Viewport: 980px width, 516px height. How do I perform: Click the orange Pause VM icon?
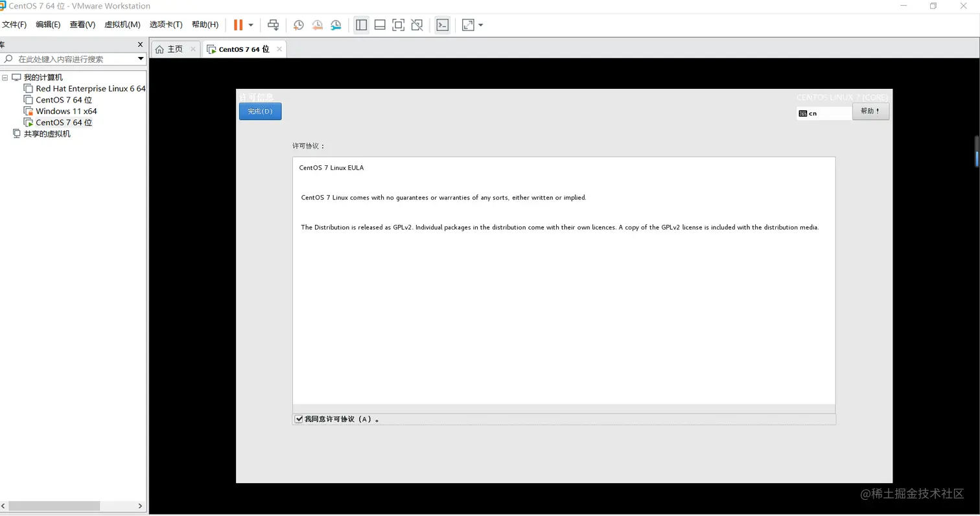coord(238,25)
